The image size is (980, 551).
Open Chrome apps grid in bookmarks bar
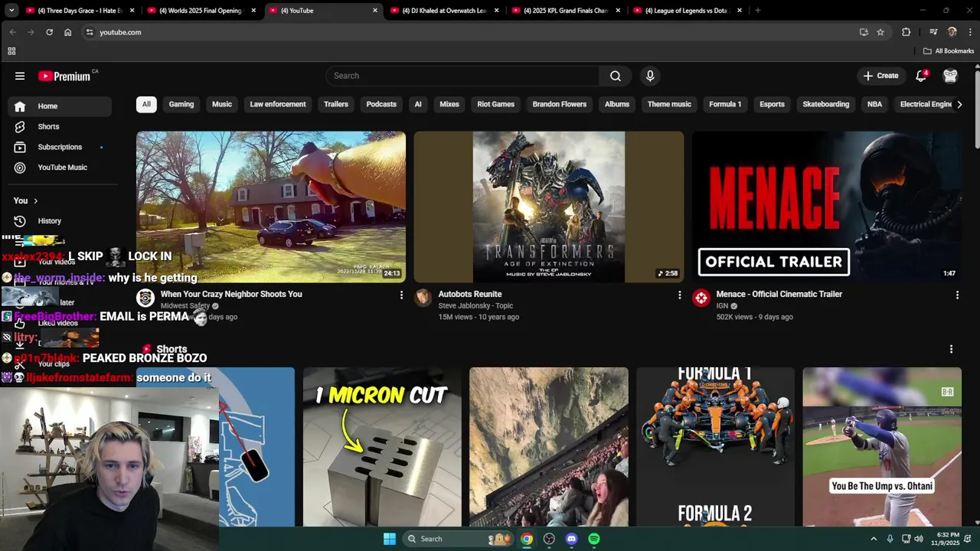coord(11,51)
